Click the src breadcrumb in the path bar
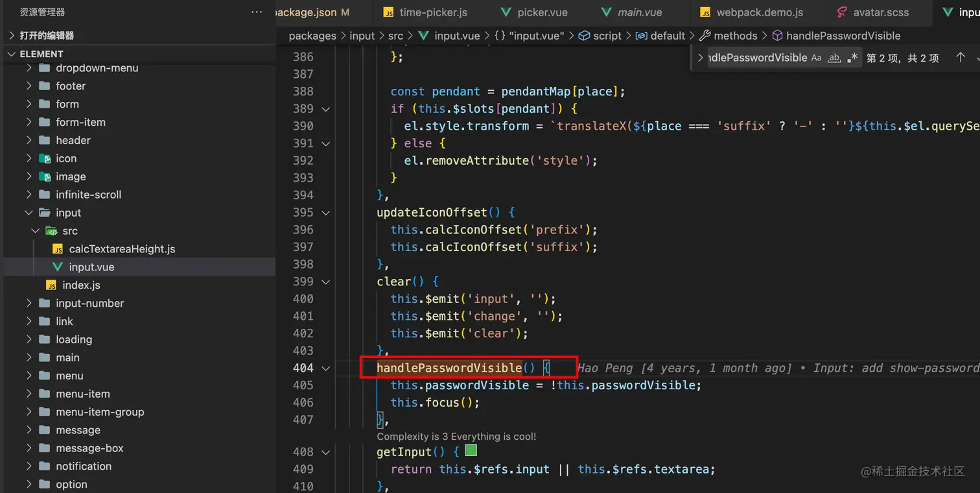 coord(395,36)
